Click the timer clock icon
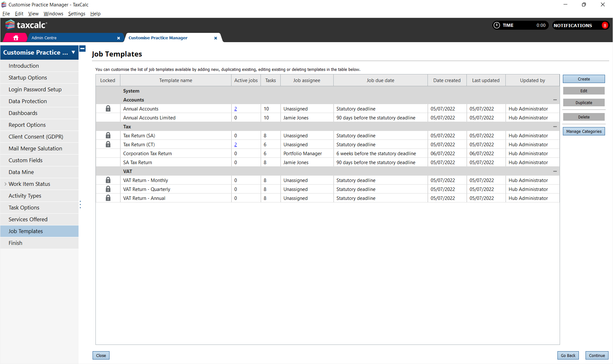Image resolution: width=613 pixels, height=364 pixels. point(497,25)
